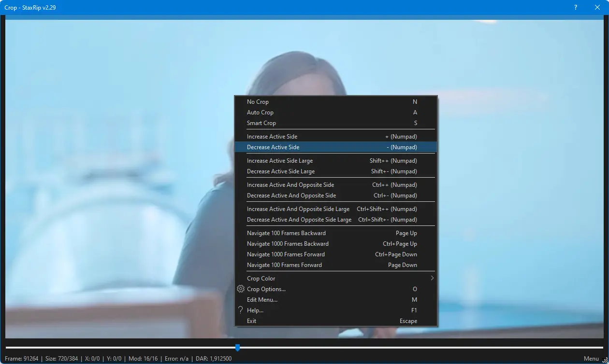Choose Exit in the context menu

coord(336,321)
